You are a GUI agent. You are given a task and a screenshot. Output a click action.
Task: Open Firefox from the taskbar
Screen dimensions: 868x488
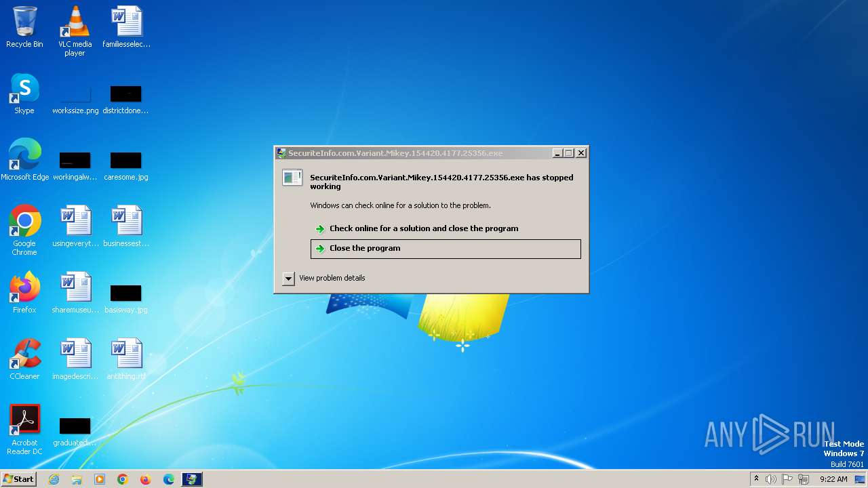pos(145,479)
